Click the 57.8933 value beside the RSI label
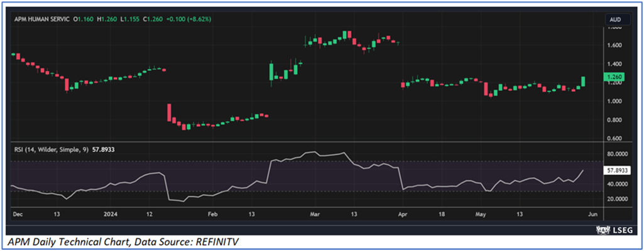The width and height of the screenshot is (644, 251). tap(102, 150)
